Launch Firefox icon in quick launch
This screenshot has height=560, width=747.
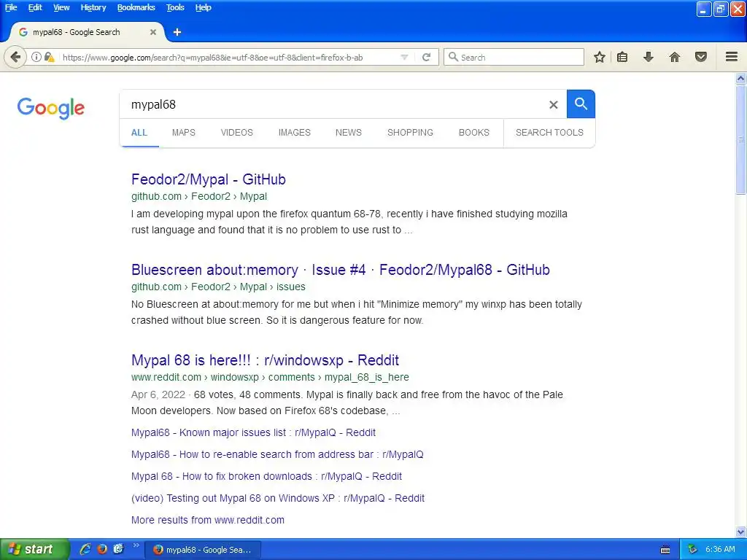pyautogui.click(x=102, y=549)
